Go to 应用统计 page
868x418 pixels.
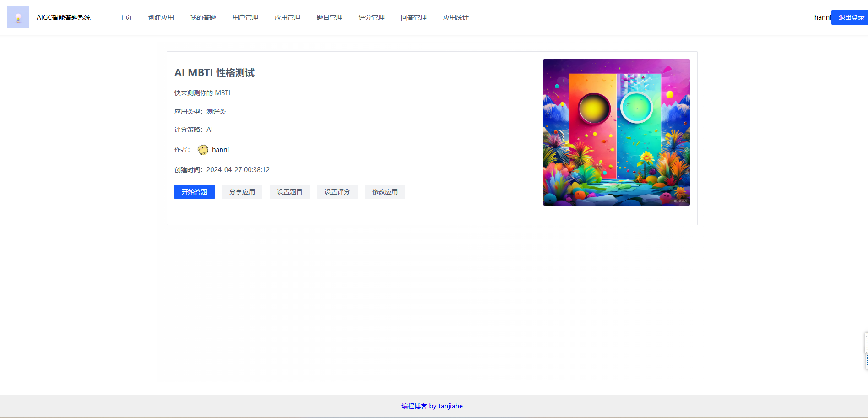pos(456,17)
